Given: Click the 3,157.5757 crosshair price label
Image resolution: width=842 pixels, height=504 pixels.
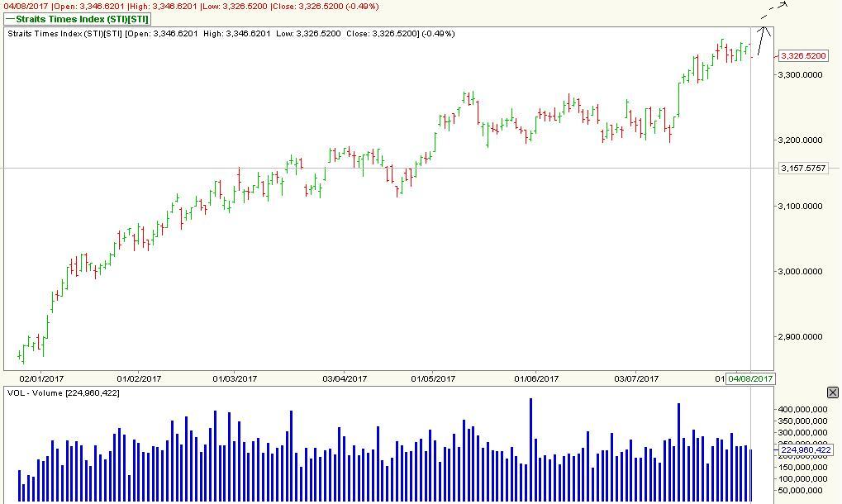Looking at the screenshot, I should coord(803,168).
